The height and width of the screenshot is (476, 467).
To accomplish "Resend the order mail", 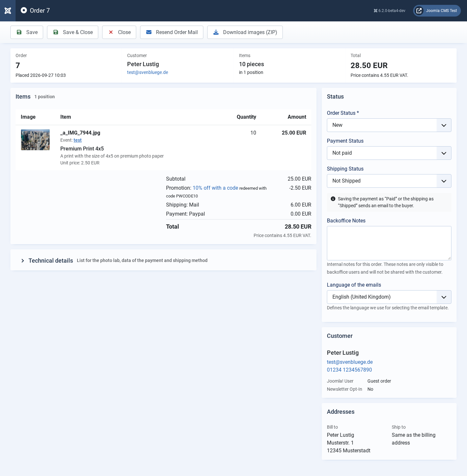I will pyautogui.click(x=172, y=32).
